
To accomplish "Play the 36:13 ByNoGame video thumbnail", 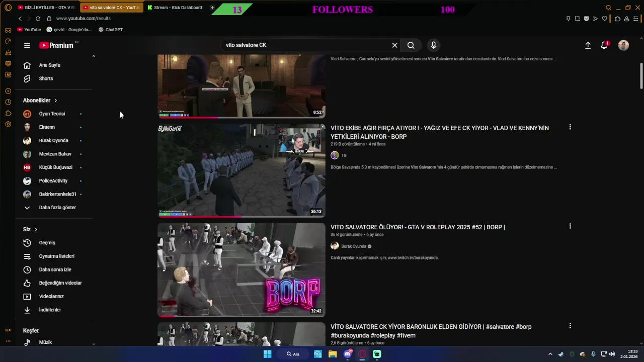I will 242,170.
